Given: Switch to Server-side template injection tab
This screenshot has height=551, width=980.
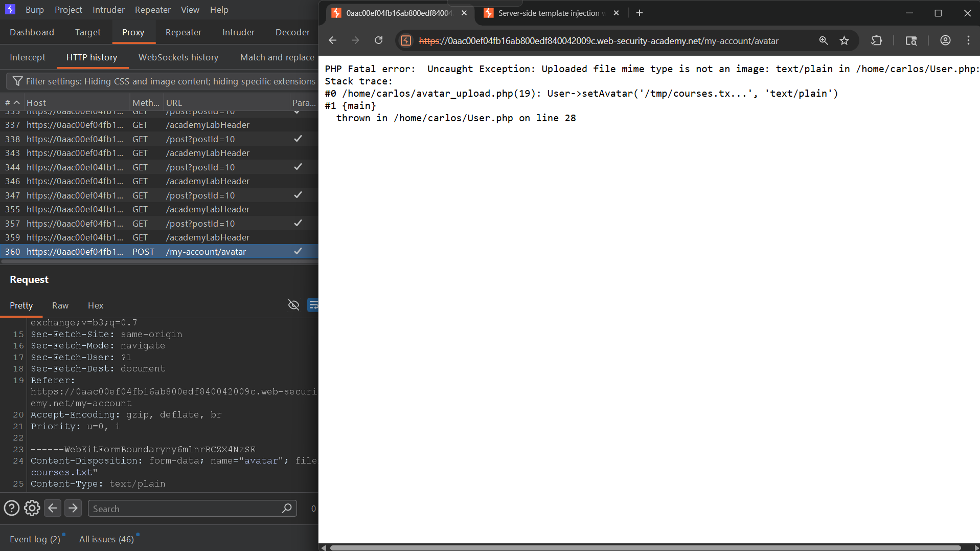Looking at the screenshot, I should tap(550, 13).
